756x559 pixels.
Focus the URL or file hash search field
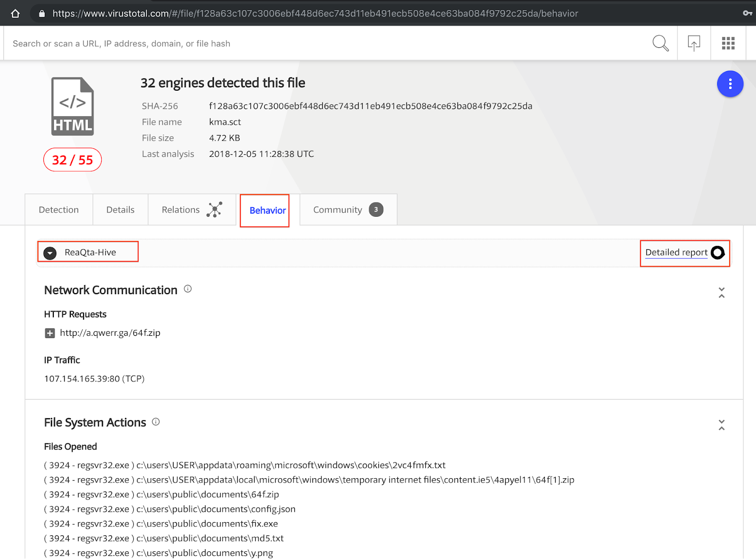[326, 43]
